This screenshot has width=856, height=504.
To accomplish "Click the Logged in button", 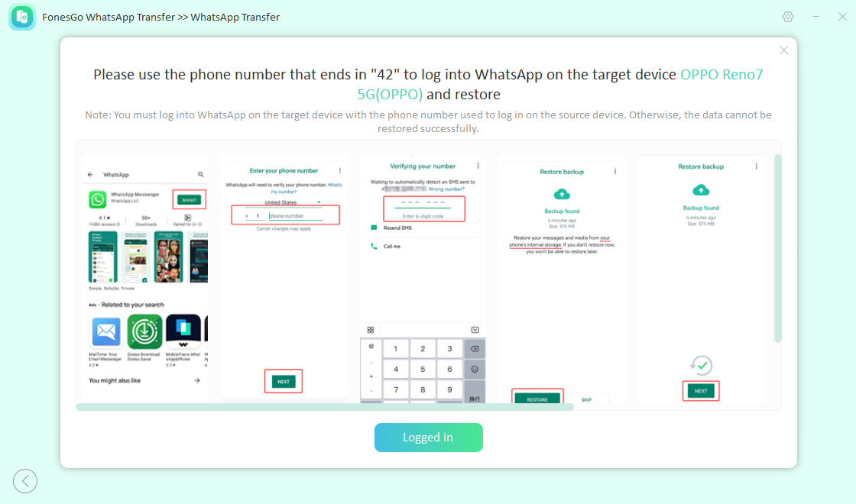I will click(429, 438).
